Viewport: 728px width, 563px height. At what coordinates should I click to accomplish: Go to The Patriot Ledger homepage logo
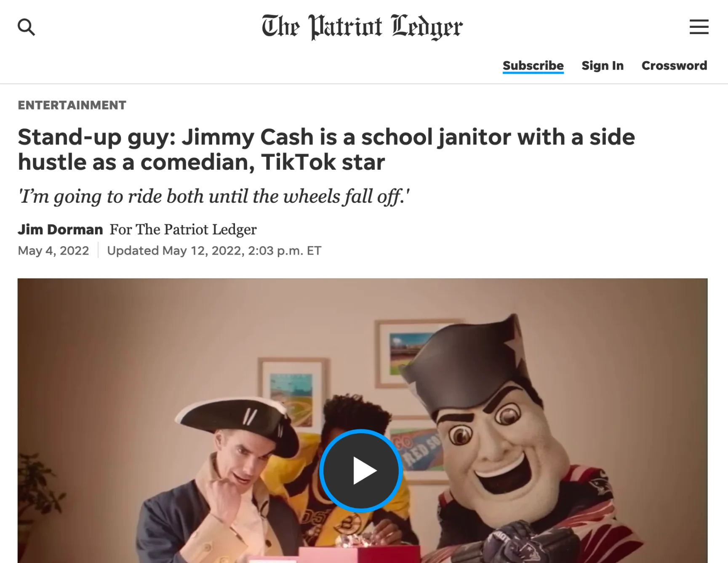click(362, 27)
